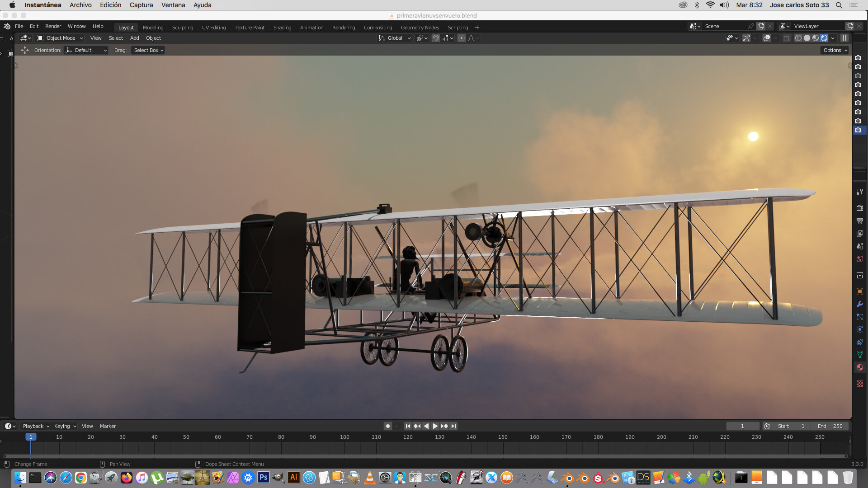Toggle the Scene pin icon
Screen dimensions: 868x488
(751, 26)
